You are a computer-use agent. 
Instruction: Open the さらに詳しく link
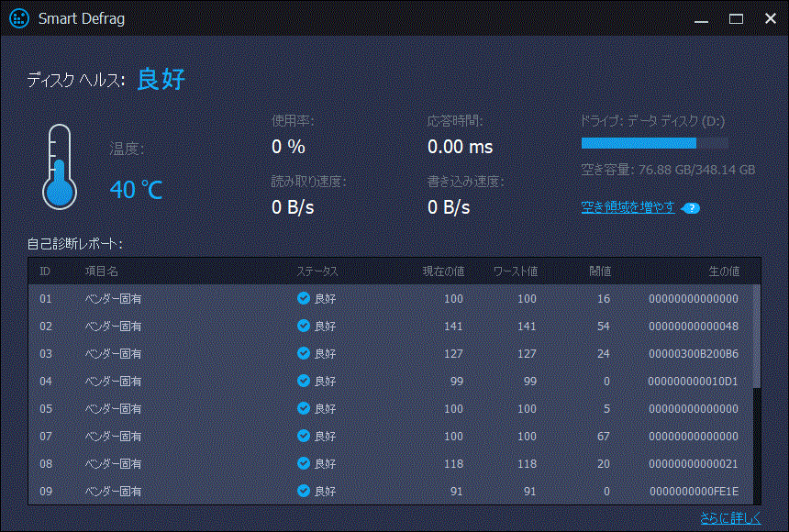730,518
